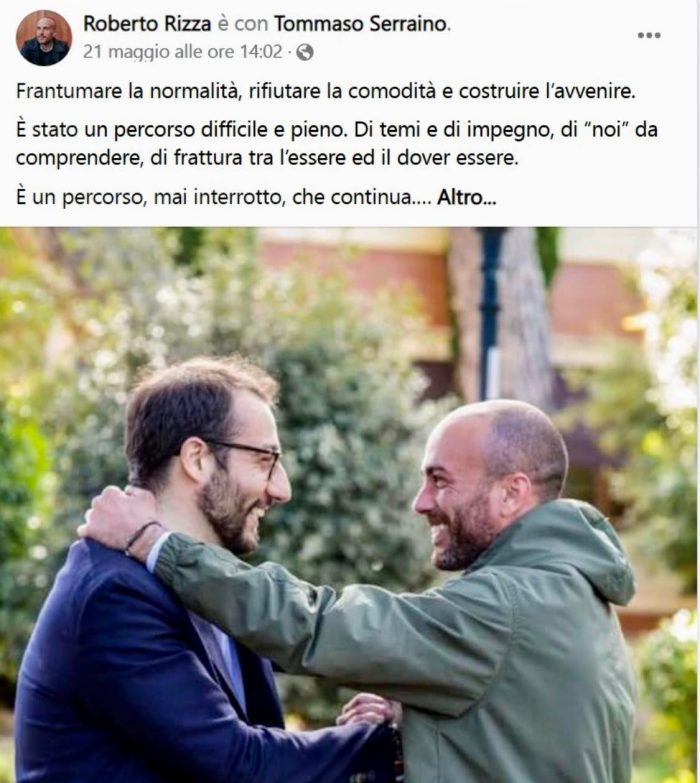Click the words è con in header
The height and width of the screenshot is (783, 700).
click(243, 23)
